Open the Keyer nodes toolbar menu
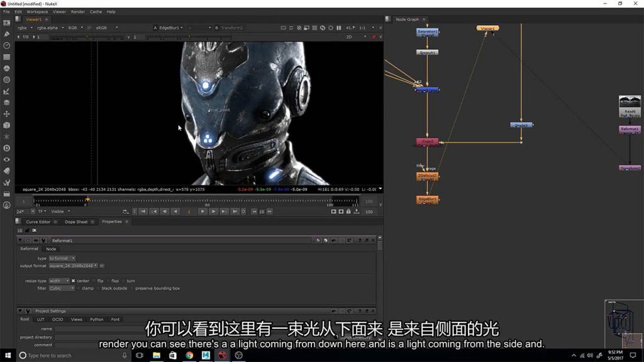 point(6,92)
